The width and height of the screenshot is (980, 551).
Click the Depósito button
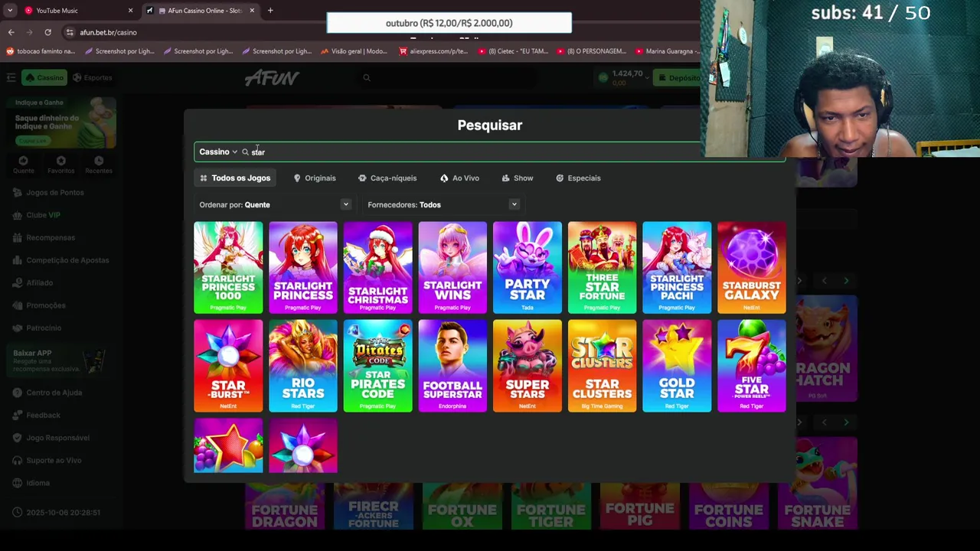(678, 77)
